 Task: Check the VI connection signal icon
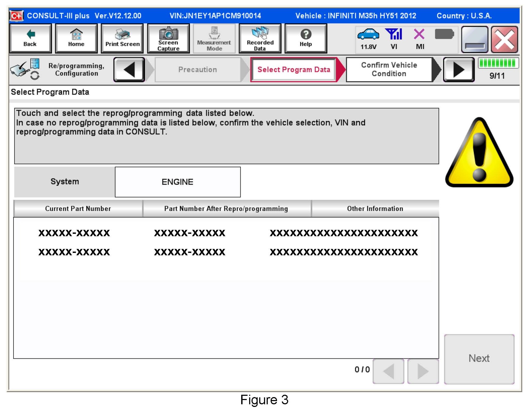pos(394,34)
